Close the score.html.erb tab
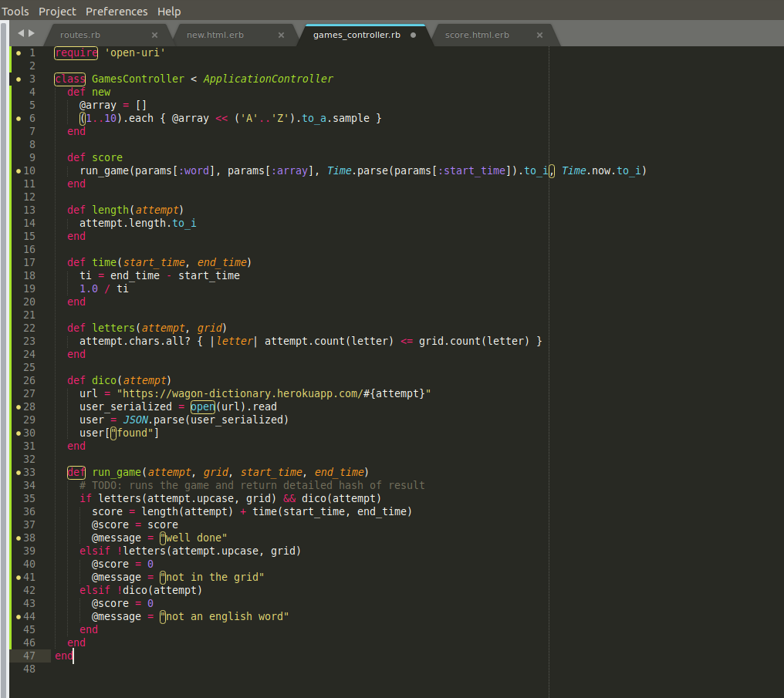The height and width of the screenshot is (698, 784). click(539, 35)
